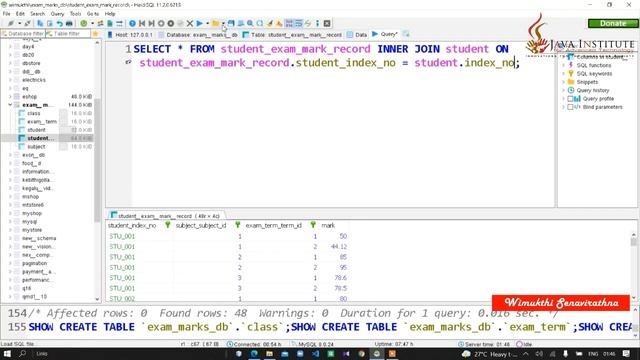Save the query with the disk icon
Screen dimensions: 640x360
tap(231, 24)
